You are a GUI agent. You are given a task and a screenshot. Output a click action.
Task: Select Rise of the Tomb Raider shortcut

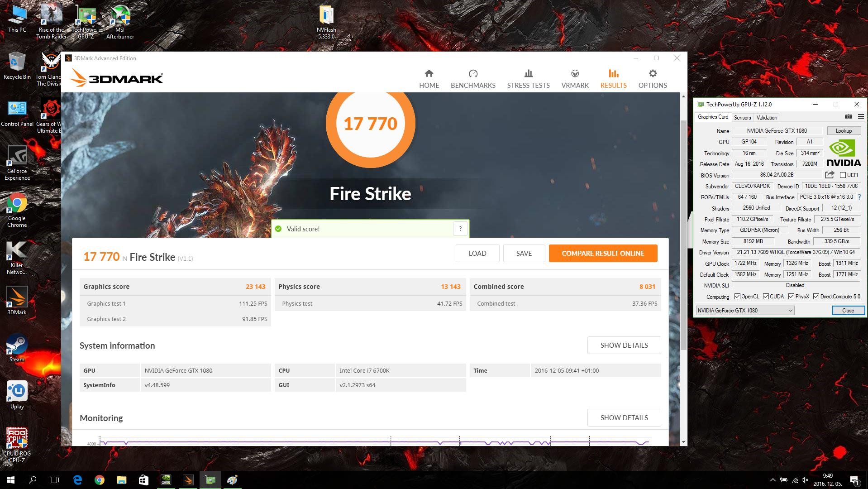click(51, 21)
